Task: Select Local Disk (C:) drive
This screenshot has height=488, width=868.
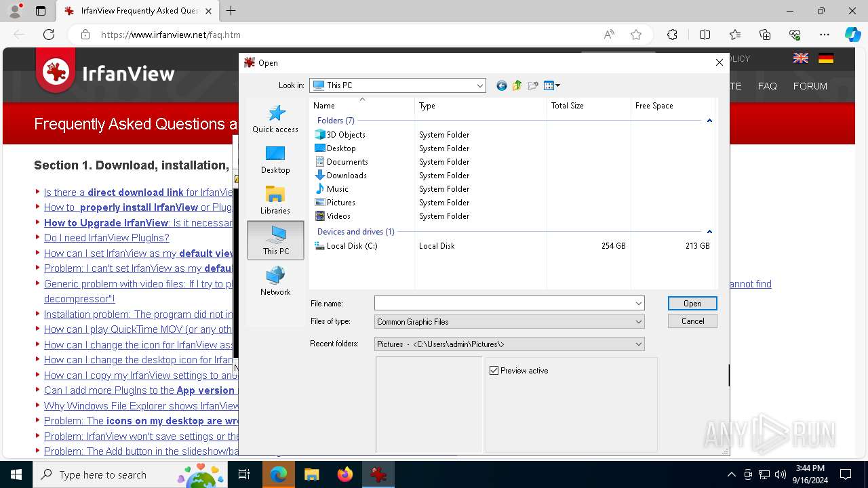Action: click(346, 246)
